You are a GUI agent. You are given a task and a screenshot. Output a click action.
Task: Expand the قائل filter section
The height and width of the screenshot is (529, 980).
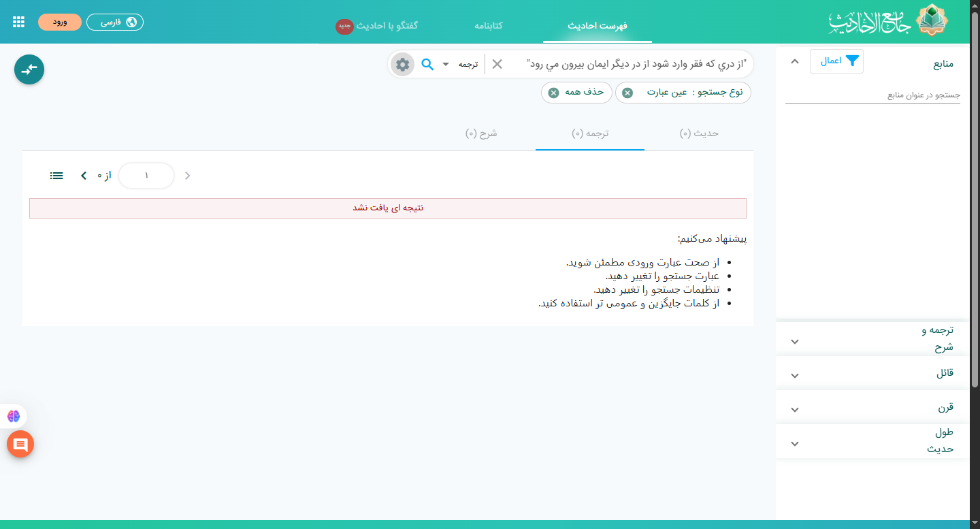tap(795, 375)
